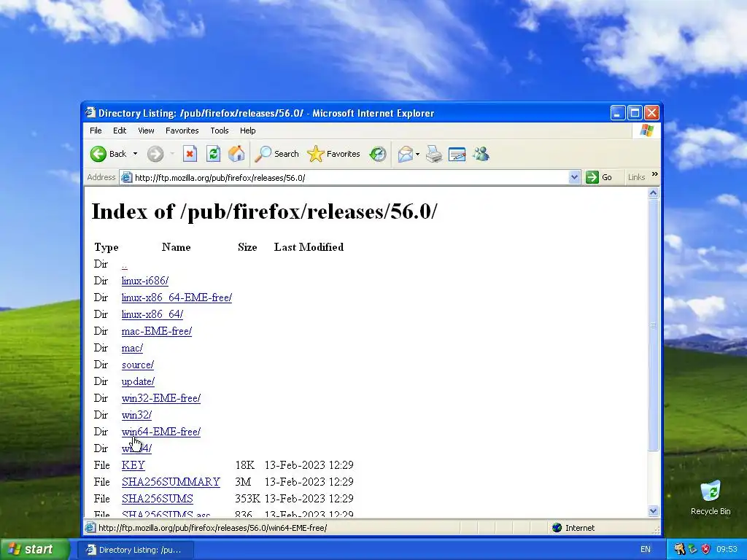Open the SHA256SUMS file link
Image resolution: width=747 pixels, height=560 pixels.
tap(158, 499)
